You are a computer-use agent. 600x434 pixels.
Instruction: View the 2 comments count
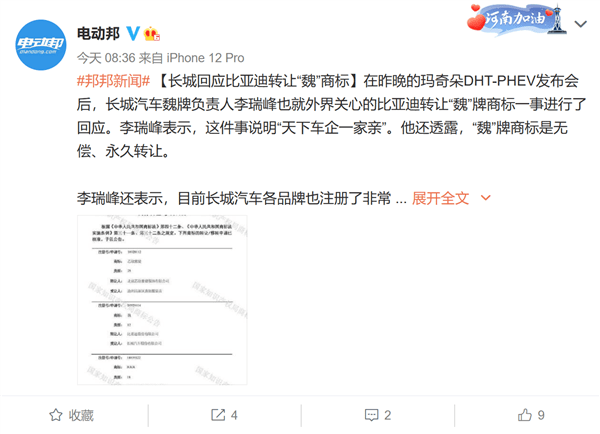(x=388, y=415)
